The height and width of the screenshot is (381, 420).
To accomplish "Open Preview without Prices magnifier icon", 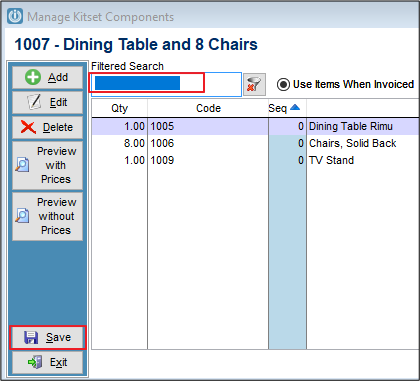I will click(x=22, y=215).
